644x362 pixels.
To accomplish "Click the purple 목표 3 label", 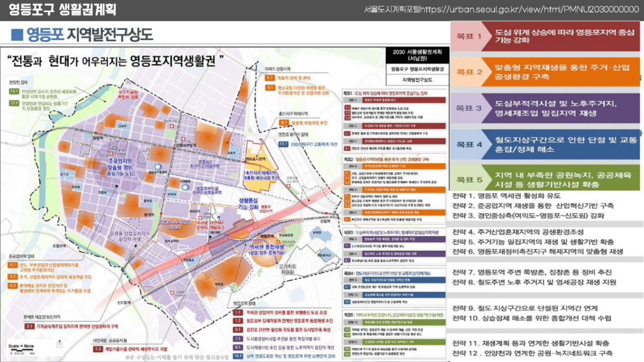I will click(470, 108).
